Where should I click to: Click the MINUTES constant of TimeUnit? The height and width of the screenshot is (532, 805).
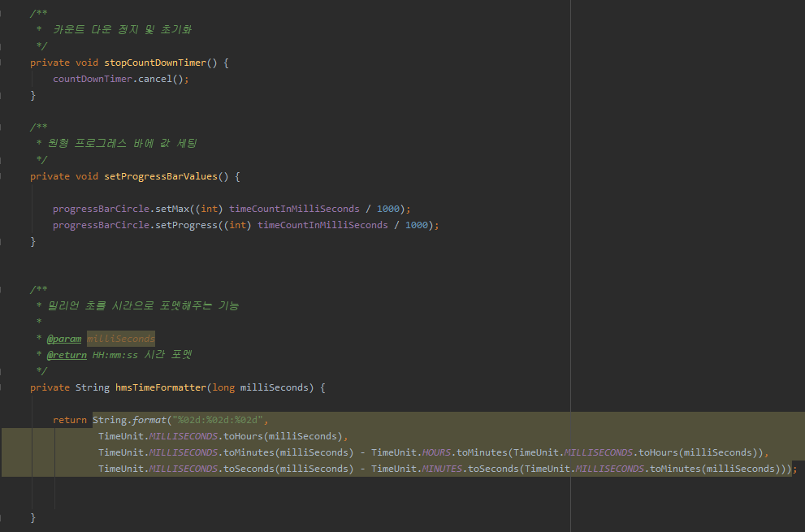442,469
